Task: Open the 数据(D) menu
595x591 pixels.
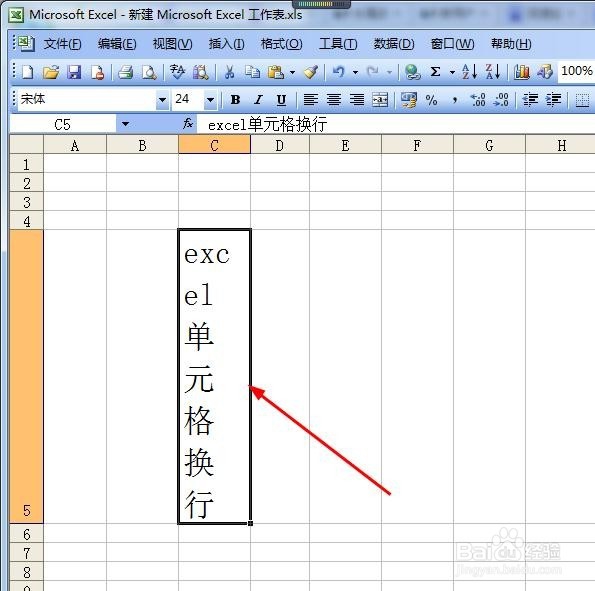Action: (x=394, y=44)
